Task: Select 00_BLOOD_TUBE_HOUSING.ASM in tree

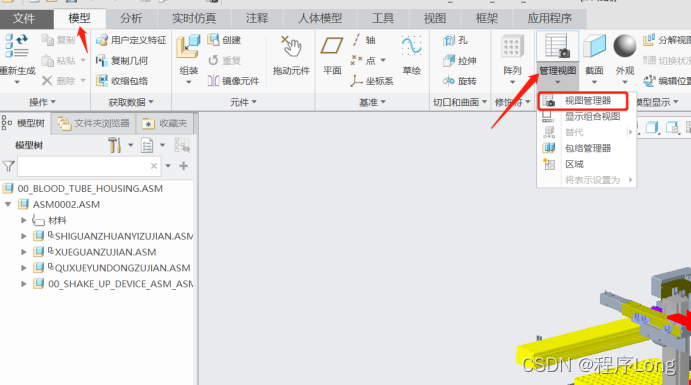Action: (x=90, y=189)
